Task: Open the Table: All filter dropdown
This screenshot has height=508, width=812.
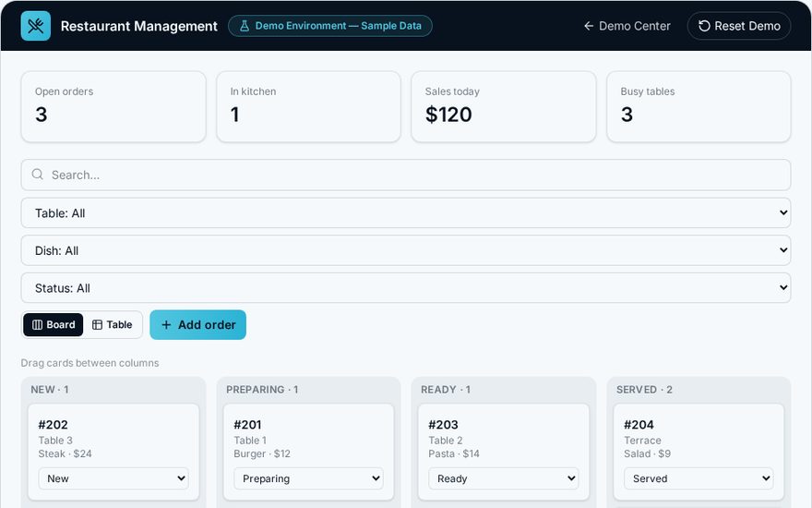Action: 406,213
